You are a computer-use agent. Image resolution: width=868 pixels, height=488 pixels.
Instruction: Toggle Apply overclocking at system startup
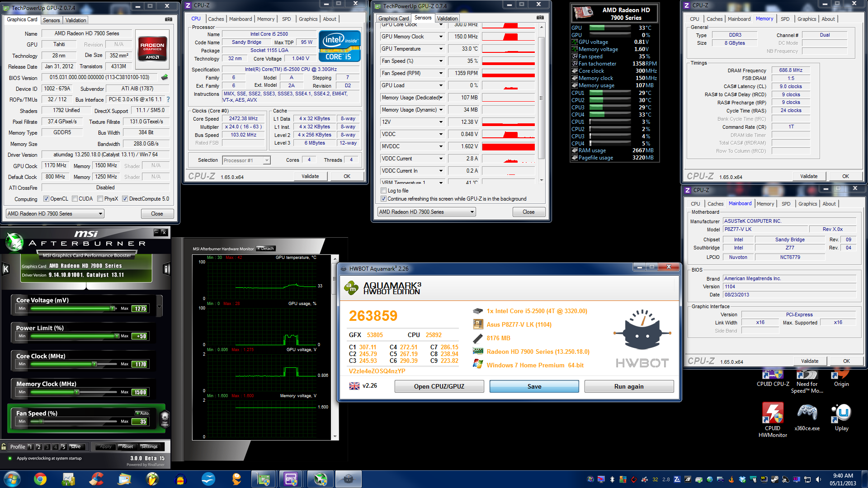(x=10, y=458)
